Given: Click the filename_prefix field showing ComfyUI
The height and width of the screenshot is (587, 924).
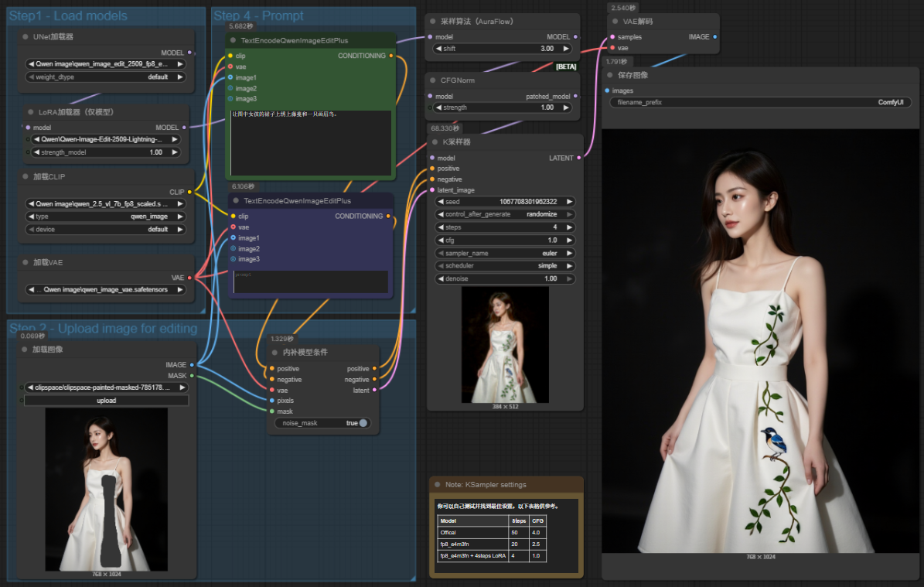Looking at the screenshot, I should pyautogui.click(x=761, y=102).
